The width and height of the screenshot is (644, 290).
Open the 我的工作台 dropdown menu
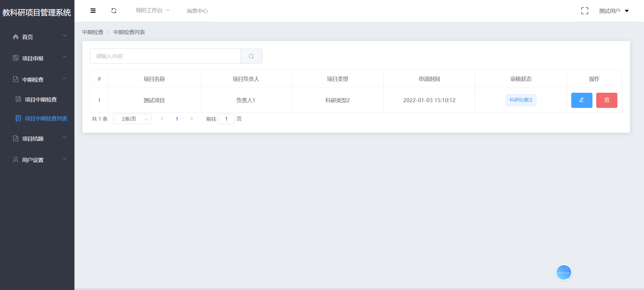pos(153,10)
